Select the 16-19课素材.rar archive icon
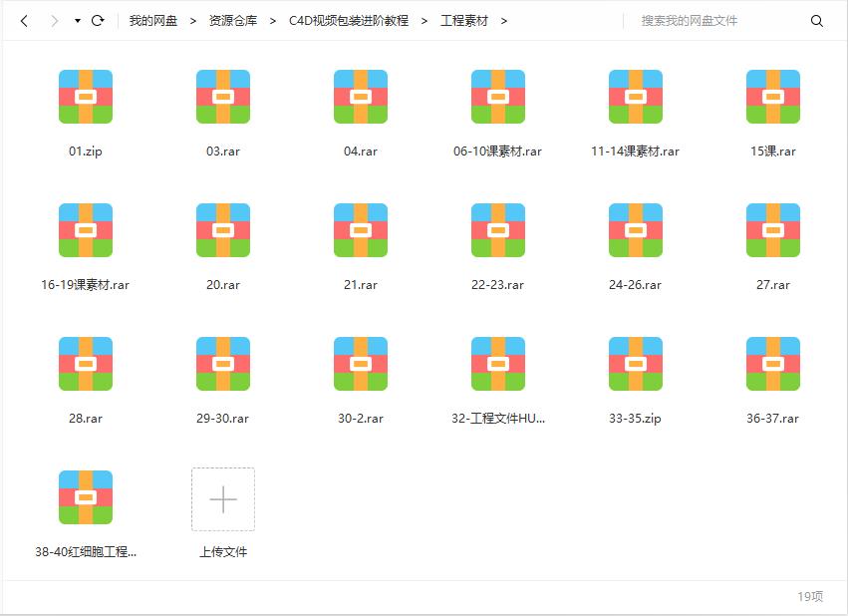848x616 pixels. [86, 230]
